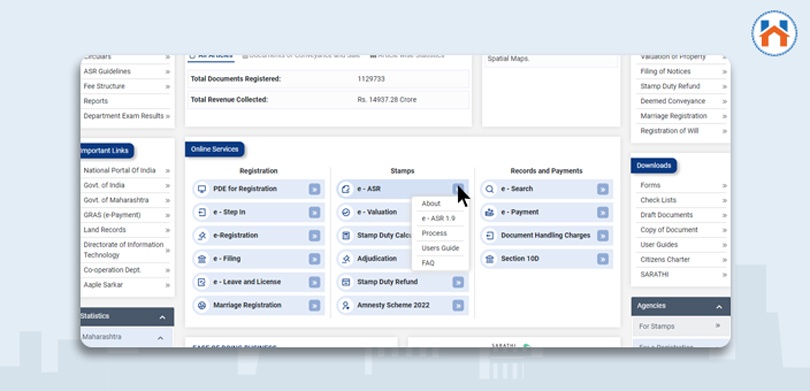The image size is (810, 391).
Task: Click the Amnesty Scheme 2022 person icon
Action: click(x=346, y=305)
